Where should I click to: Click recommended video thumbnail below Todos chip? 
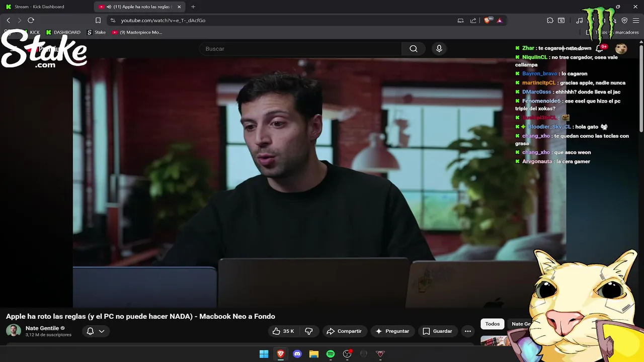496,341
